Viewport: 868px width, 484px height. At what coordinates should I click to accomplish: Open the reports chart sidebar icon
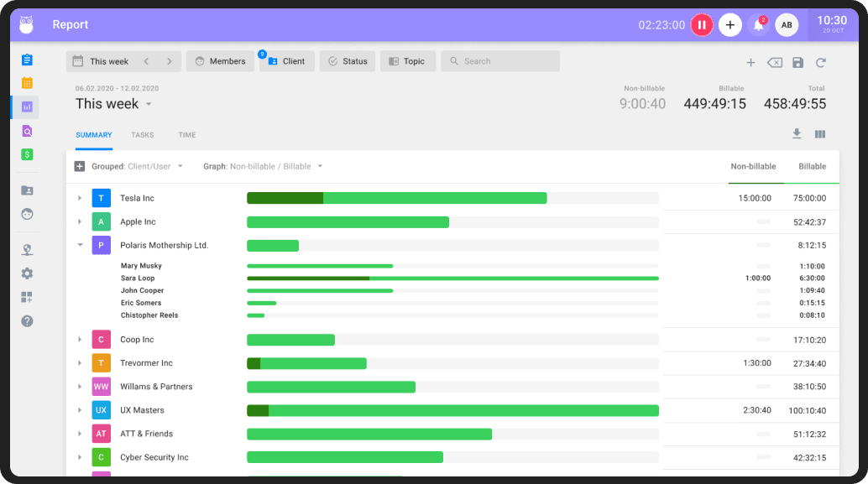coord(27,107)
